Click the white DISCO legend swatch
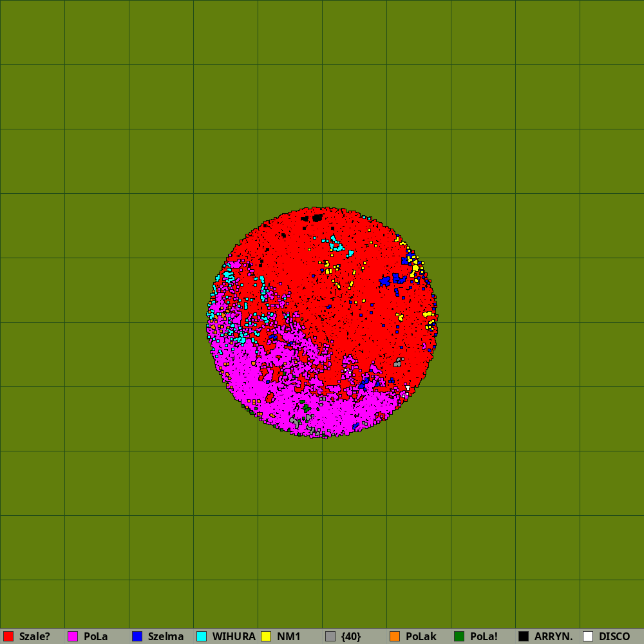The height and width of the screenshot is (644, 644). tap(588, 636)
